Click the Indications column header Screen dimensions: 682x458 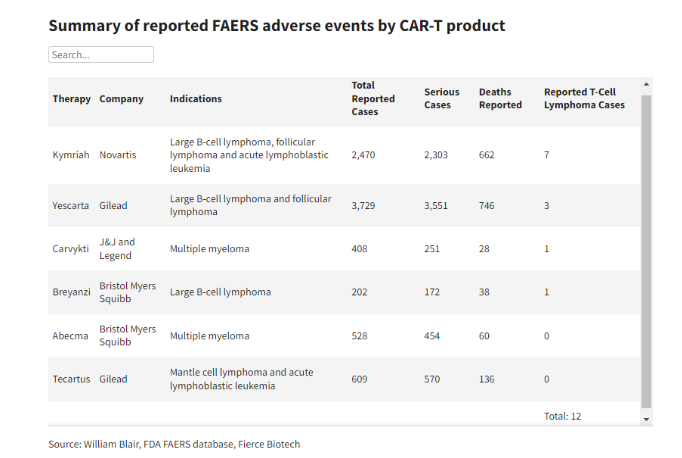[x=196, y=99]
